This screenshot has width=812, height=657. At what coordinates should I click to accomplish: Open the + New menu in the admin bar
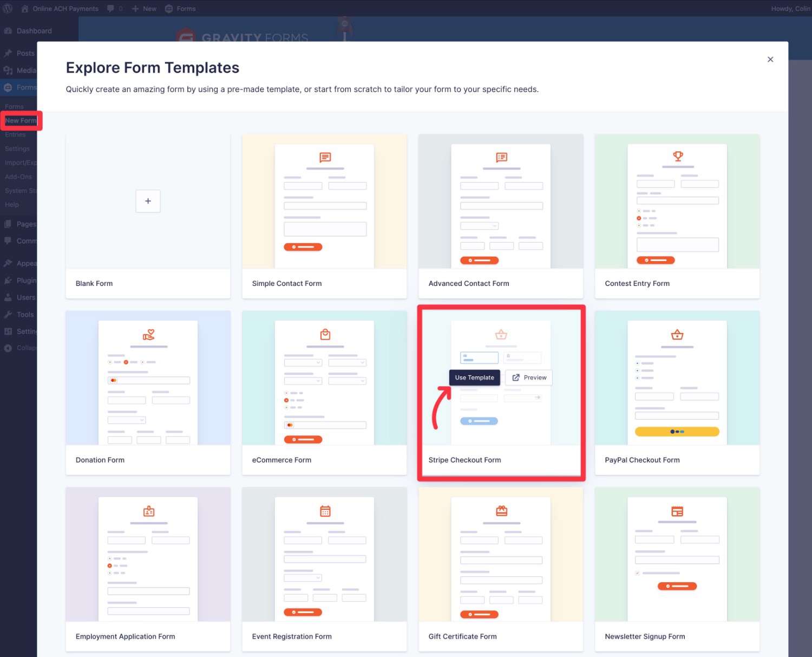click(x=143, y=8)
